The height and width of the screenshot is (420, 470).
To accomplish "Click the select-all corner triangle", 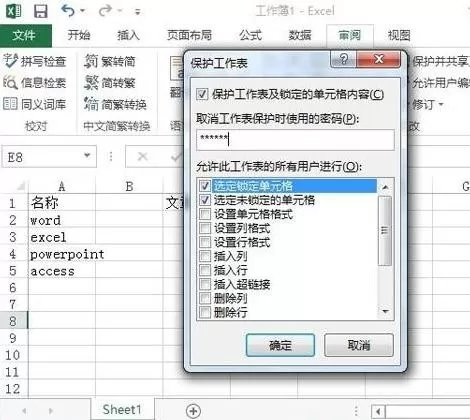I will pyautogui.click(x=20, y=186).
